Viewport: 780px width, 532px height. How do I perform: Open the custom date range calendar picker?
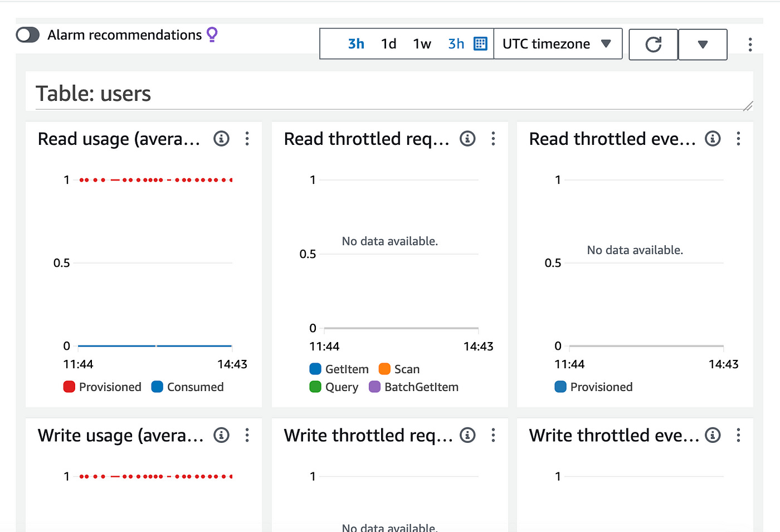tap(480, 43)
